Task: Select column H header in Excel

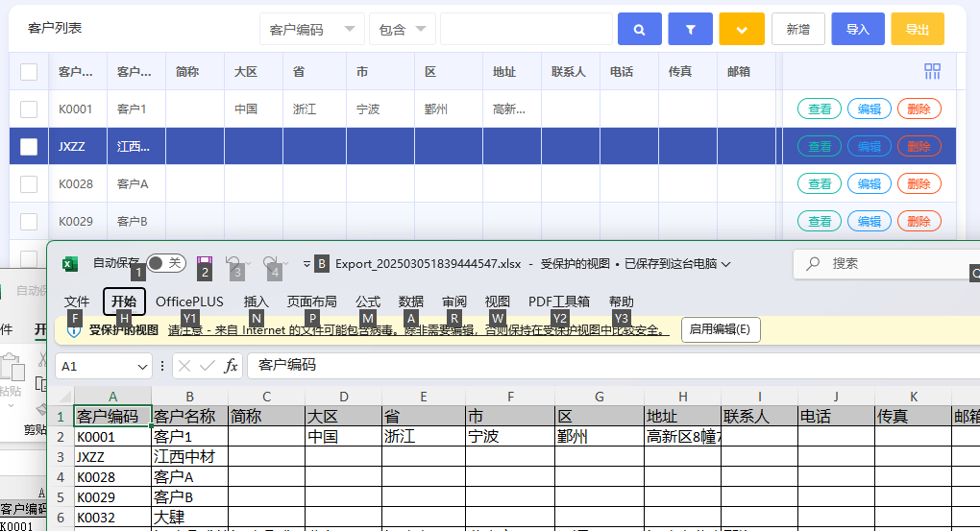Action: (682, 397)
